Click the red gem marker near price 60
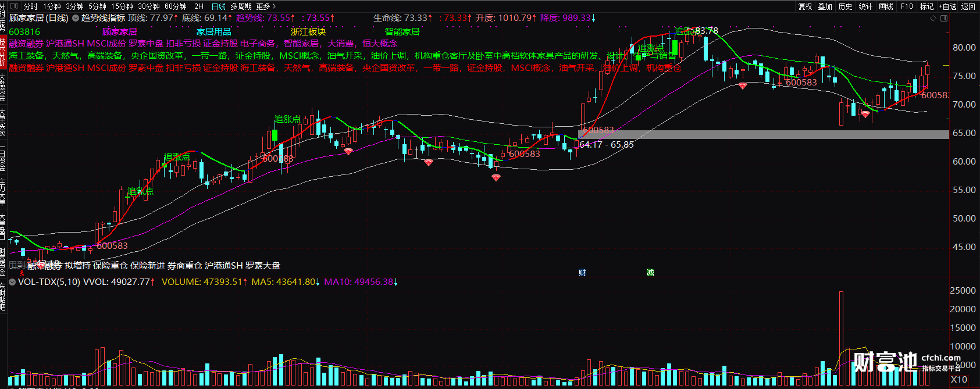Viewport: 980px width, 389px height. point(429,163)
